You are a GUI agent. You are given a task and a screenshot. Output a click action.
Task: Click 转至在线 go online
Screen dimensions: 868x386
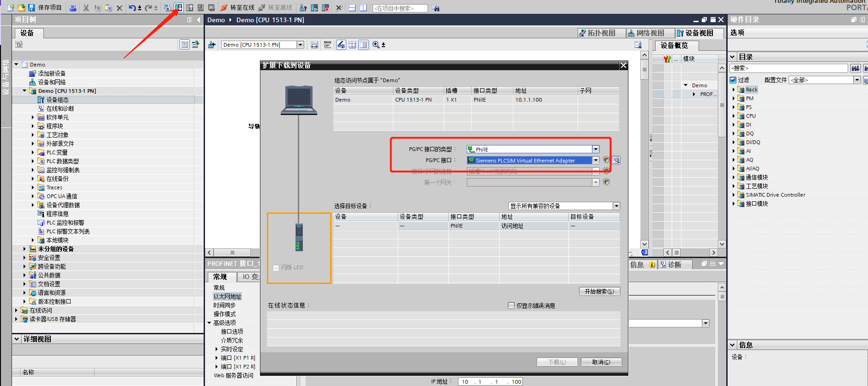[237, 8]
